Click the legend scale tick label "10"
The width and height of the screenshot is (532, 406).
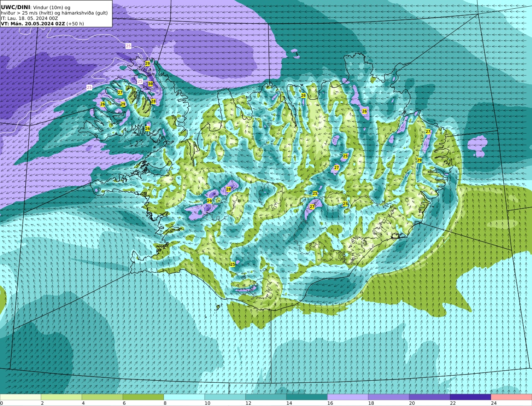(207, 403)
